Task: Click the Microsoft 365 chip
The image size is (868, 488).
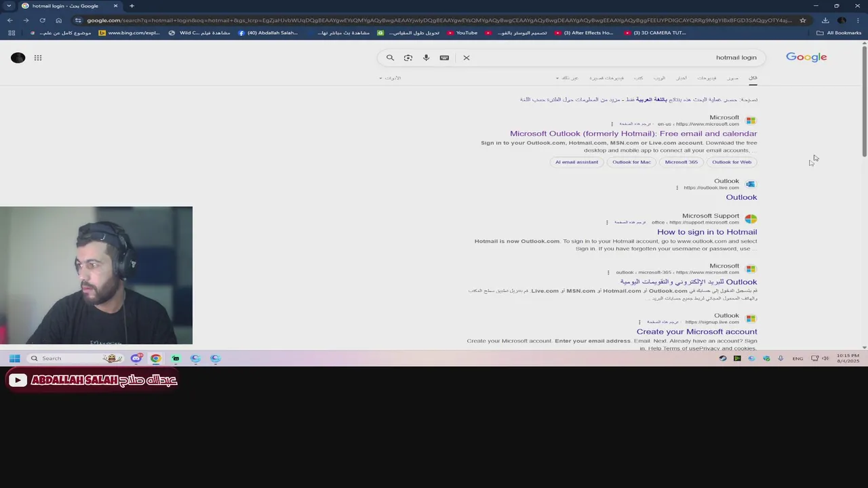Action: (x=681, y=162)
